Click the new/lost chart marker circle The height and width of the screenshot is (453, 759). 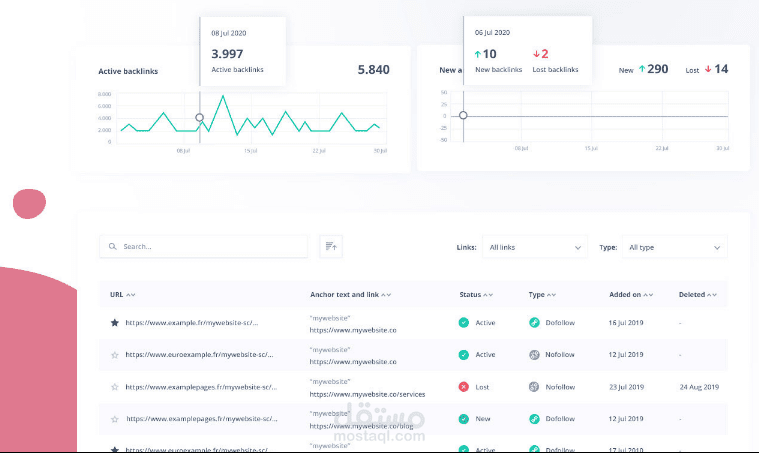pyautogui.click(x=463, y=115)
